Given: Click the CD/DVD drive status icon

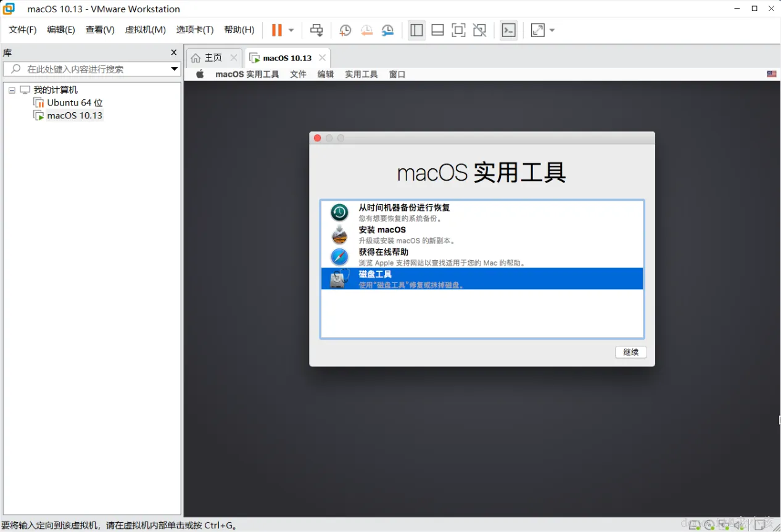Looking at the screenshot, I should click(x=709, y=525).
